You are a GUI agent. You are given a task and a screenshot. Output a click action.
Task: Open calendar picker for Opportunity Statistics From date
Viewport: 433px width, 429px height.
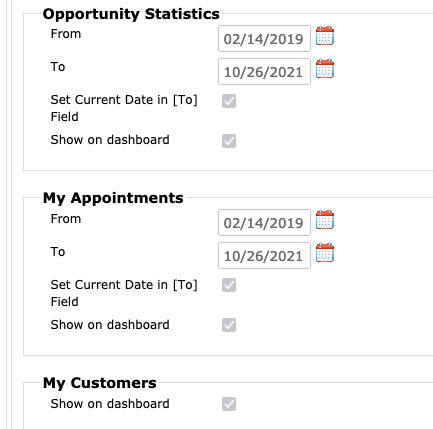[325, 35]
